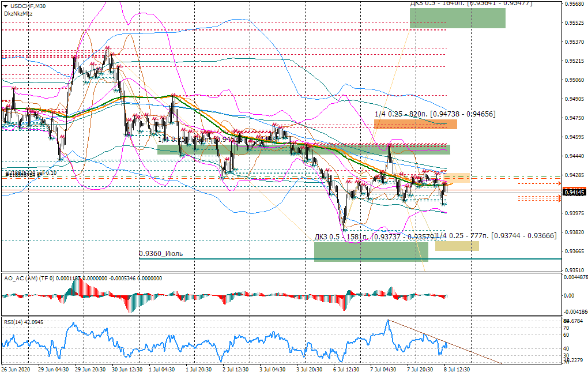This screenshot has width=588, height=376.
Task: Click price scale value 0.94905
Action: pos(575,99)
